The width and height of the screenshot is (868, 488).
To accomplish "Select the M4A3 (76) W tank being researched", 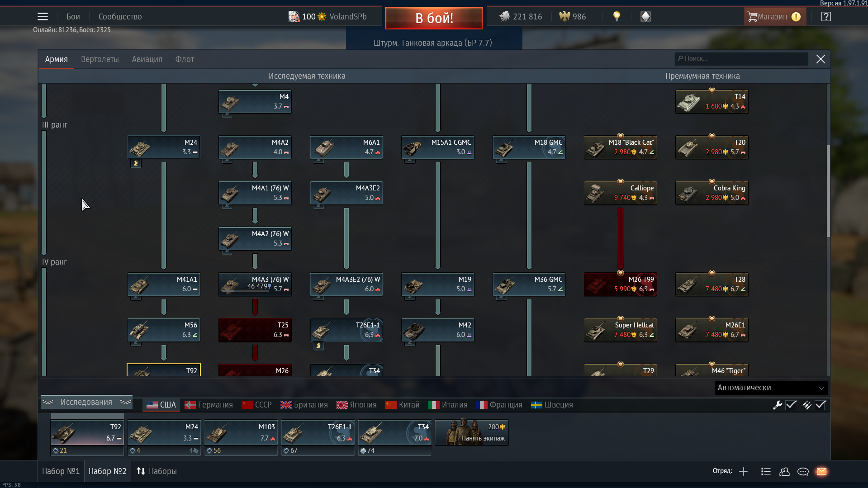I will [x=255, y=284].
